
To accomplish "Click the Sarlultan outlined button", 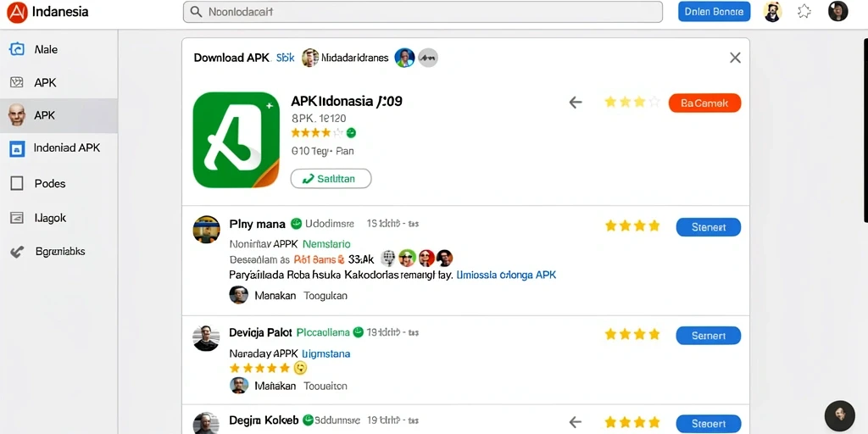I will click(331, 179).
